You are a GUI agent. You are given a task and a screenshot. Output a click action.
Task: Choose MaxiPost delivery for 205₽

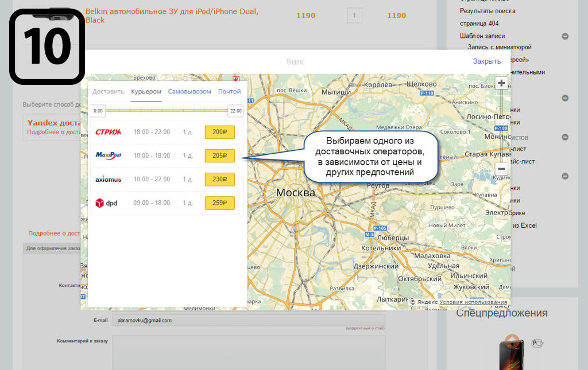(220, 155)
